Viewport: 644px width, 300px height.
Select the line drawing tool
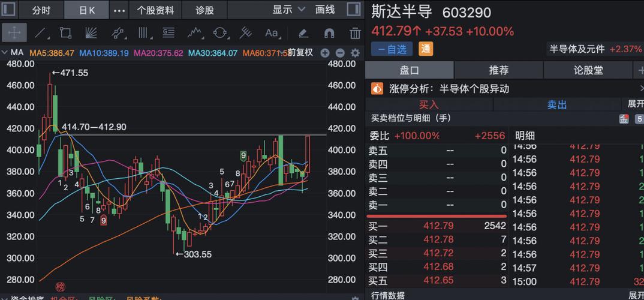tap(41, 32)
